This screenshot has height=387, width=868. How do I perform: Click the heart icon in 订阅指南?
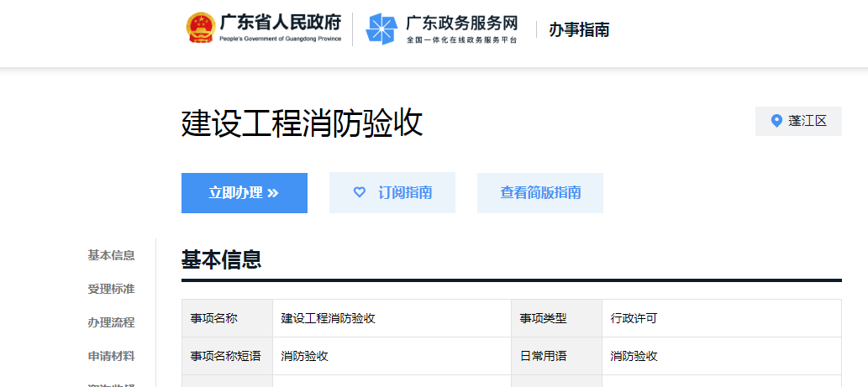(x=360, y=192)
